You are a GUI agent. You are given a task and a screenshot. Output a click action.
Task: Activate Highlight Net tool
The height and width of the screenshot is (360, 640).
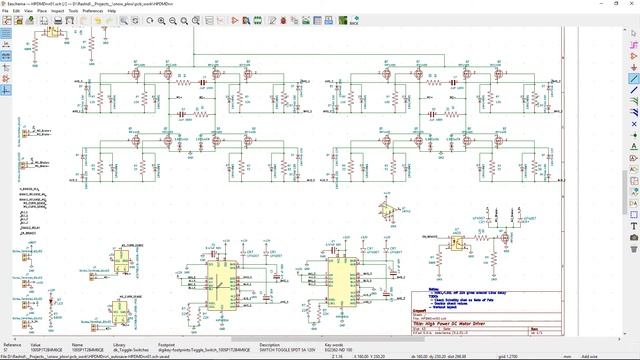coord(634,44)
